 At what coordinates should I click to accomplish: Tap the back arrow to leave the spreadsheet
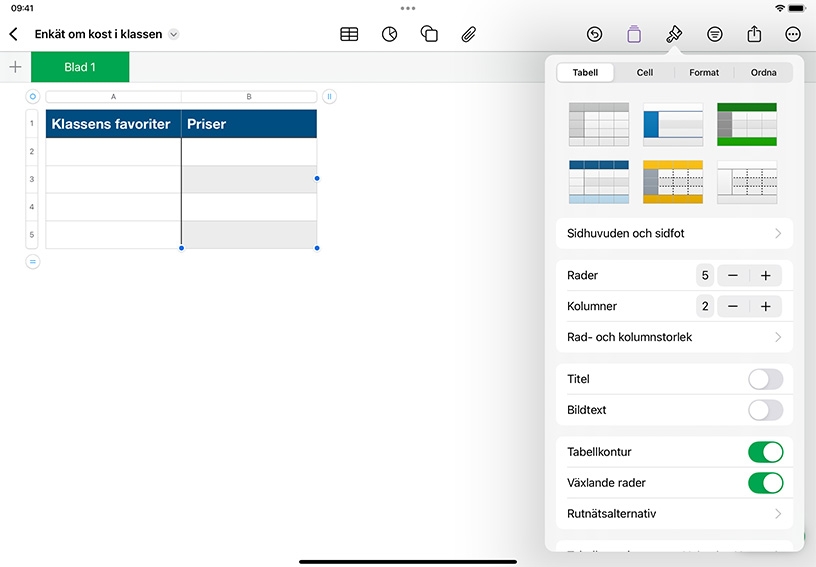[x=14, y=34]
